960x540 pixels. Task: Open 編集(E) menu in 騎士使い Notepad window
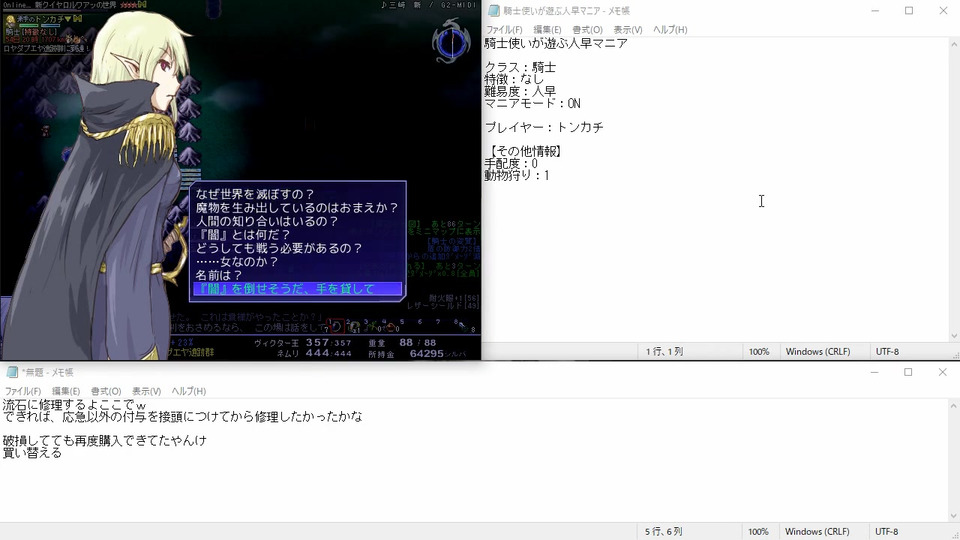(547, 29)
